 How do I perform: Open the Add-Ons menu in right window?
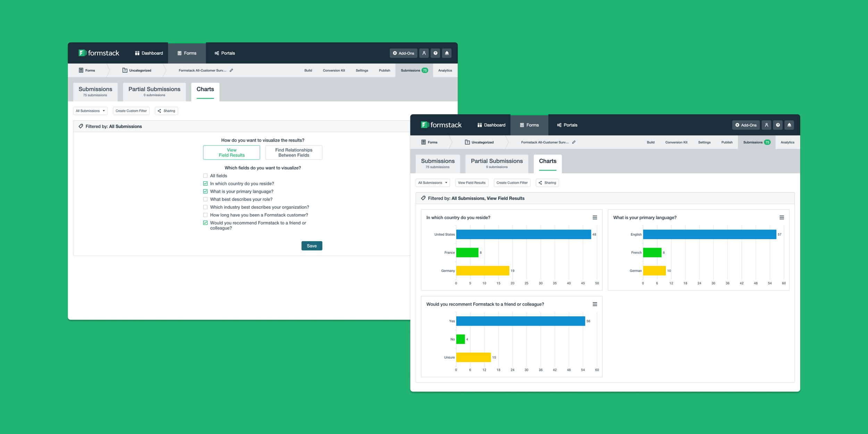point(745,125)
